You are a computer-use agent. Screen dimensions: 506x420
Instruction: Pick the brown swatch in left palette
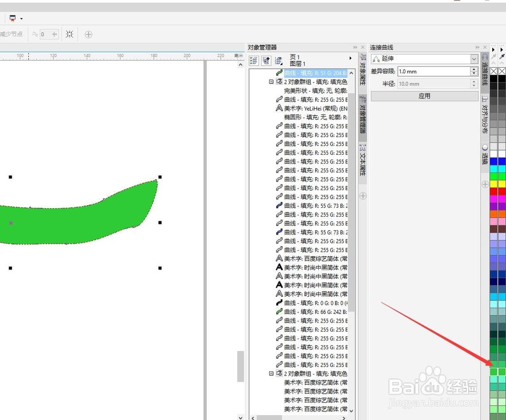coord(494,229)
